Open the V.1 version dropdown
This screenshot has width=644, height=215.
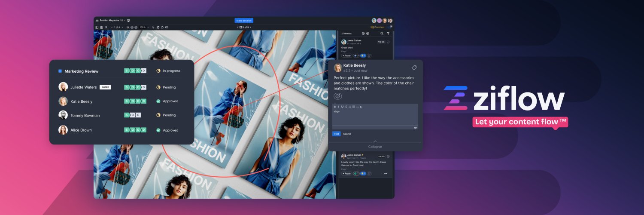pos(123,20)
